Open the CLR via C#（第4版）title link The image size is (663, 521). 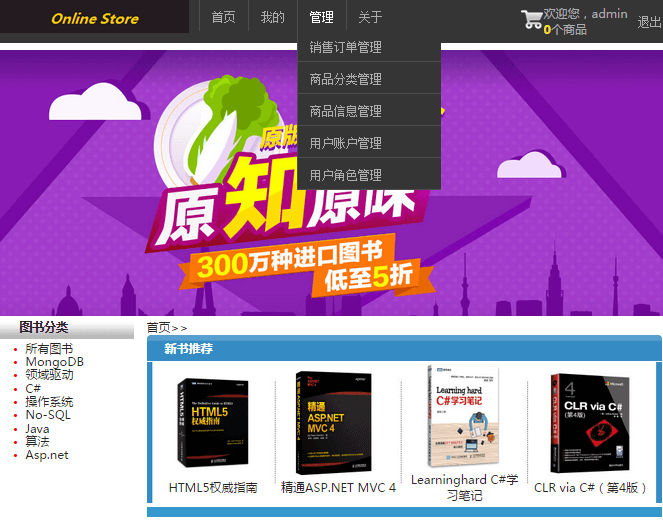(x=591, y=488)
